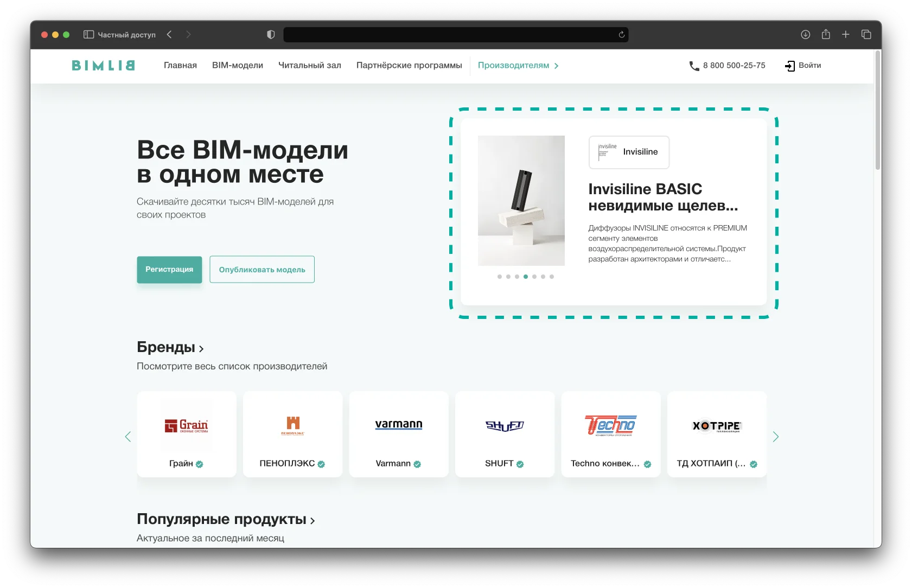Click the Опубликовать модель button
912x588 pixels.
point(262,270)
